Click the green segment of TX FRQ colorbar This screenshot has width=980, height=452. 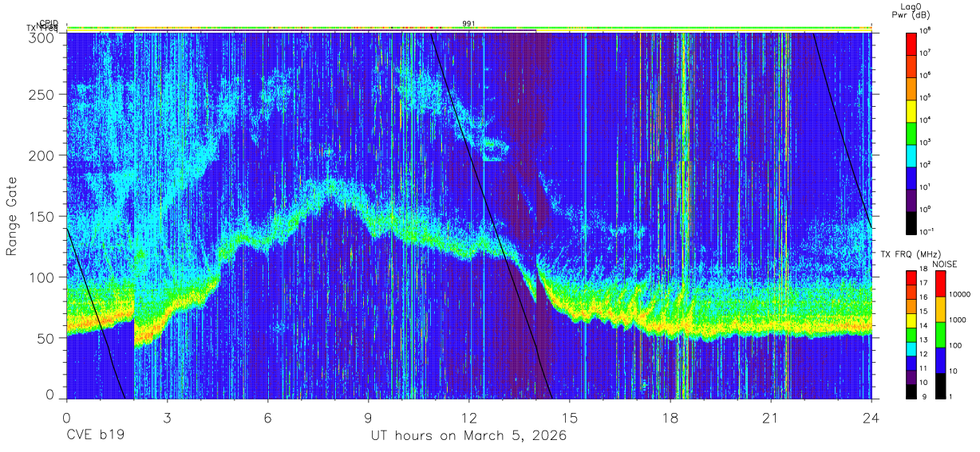911,335
